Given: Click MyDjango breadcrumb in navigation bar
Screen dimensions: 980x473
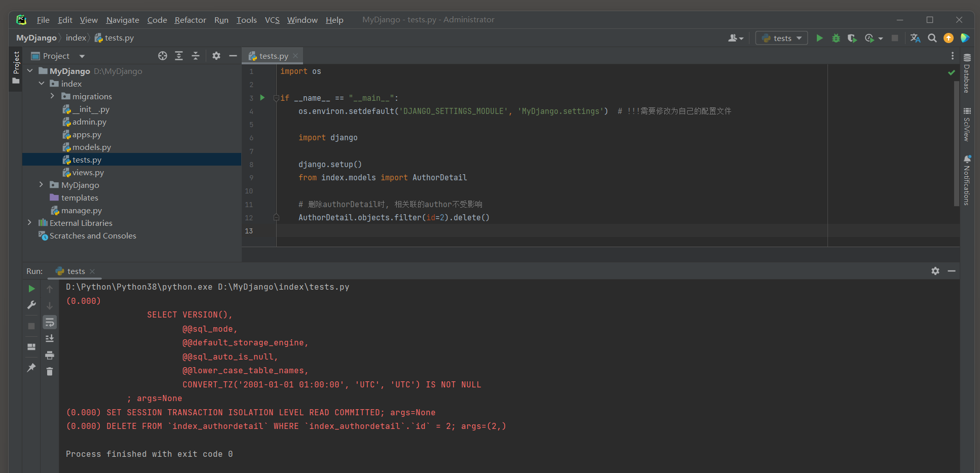Looking at the screenshot, I should point(36,38).
